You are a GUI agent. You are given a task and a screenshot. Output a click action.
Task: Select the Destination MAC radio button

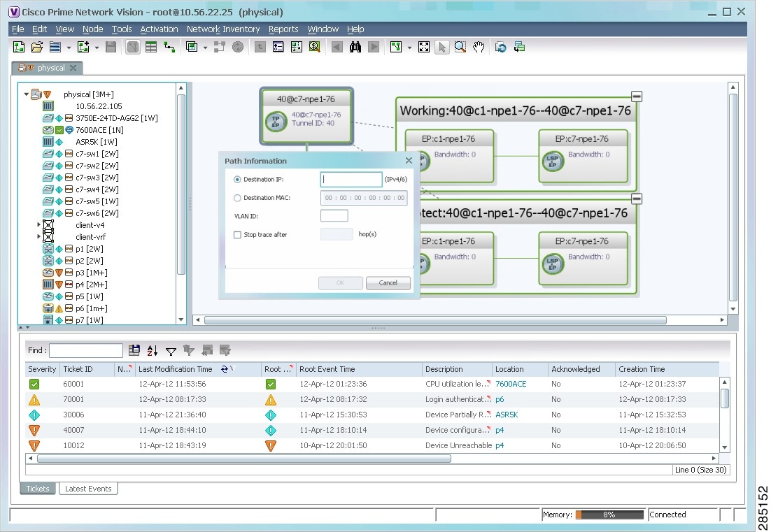(x=237, y=198)
